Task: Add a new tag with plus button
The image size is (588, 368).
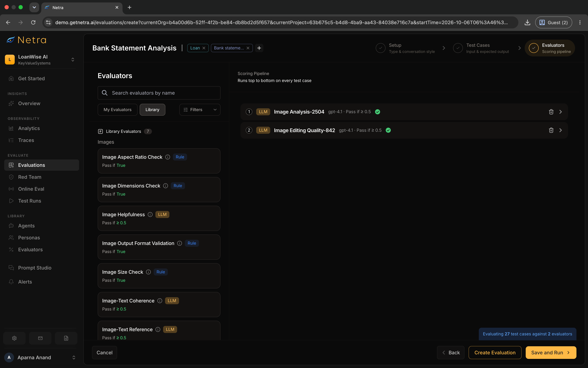Action: pos(259,48)
